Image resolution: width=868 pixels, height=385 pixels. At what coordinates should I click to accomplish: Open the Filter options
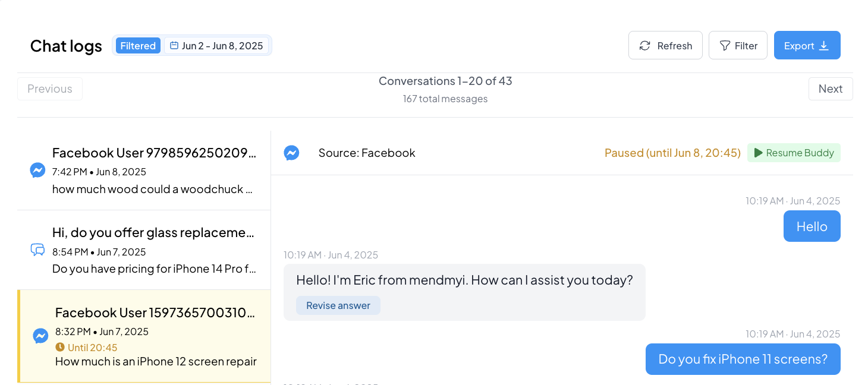point(738,46)
